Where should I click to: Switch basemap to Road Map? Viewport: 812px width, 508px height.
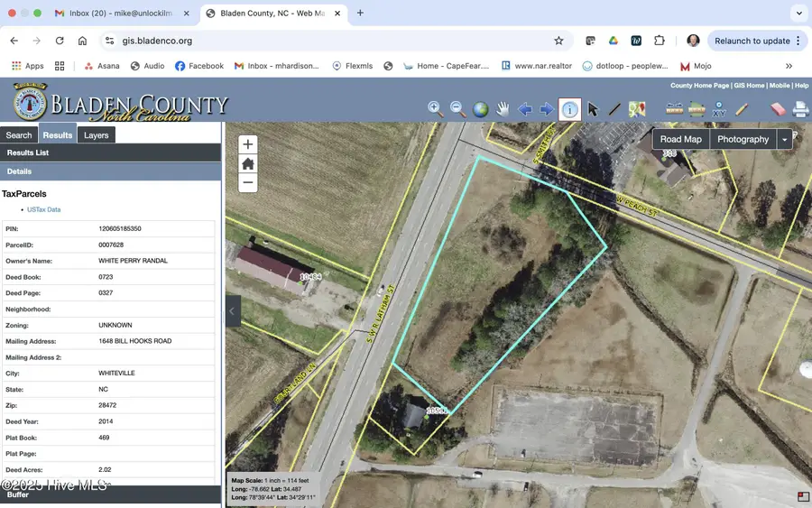680,139
